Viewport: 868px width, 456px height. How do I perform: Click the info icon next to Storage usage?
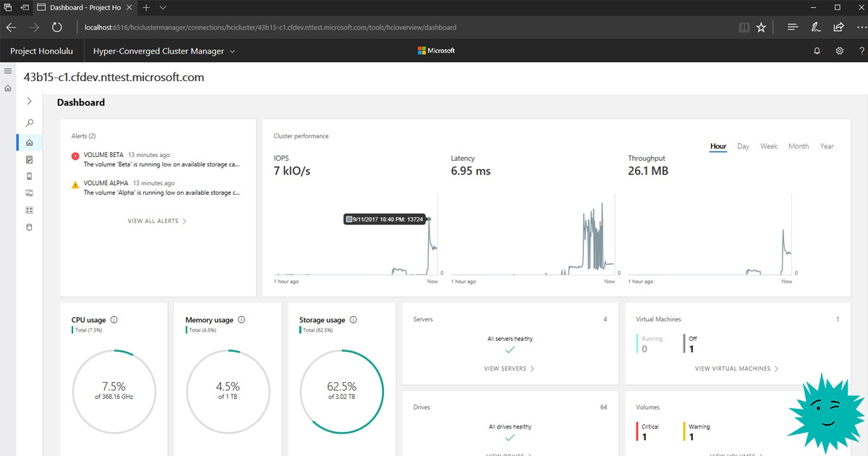(x=354, y=320)
